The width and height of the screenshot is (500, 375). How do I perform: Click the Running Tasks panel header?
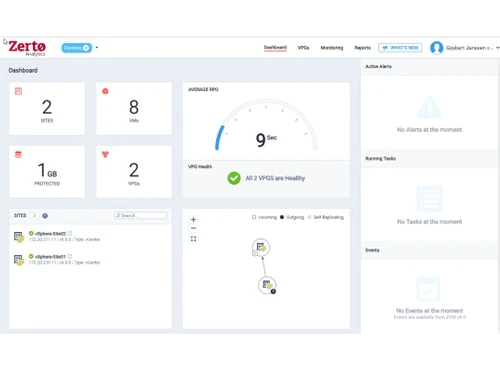[430, 158]
